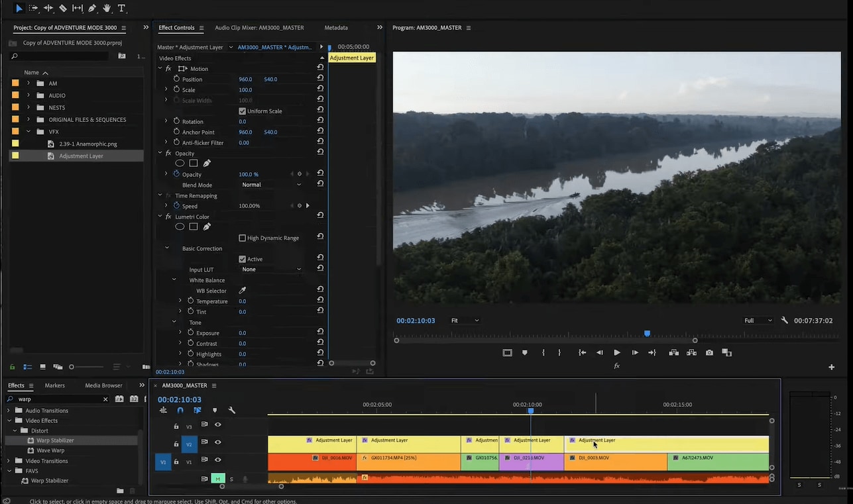Toggle Linked Selection in timeline
The image size is (853, 504).
point(198,410)
